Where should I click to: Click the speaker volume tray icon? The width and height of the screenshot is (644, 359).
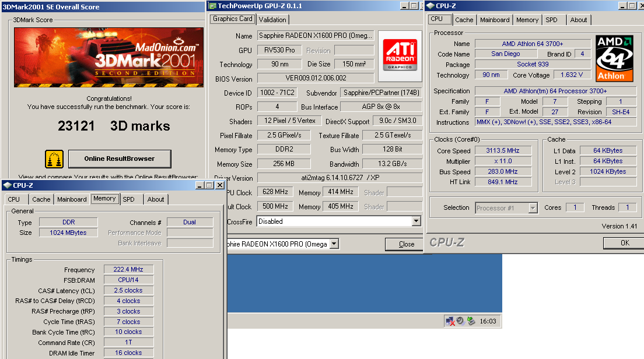pos(460,321)
